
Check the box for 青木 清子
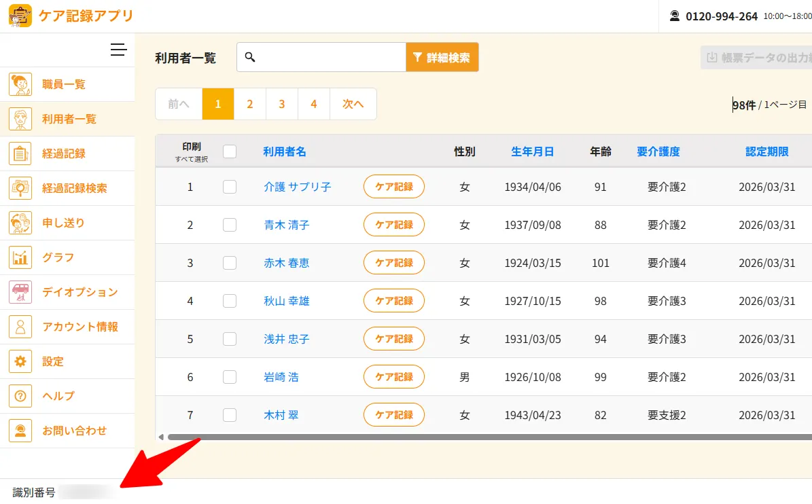point(230,225)
